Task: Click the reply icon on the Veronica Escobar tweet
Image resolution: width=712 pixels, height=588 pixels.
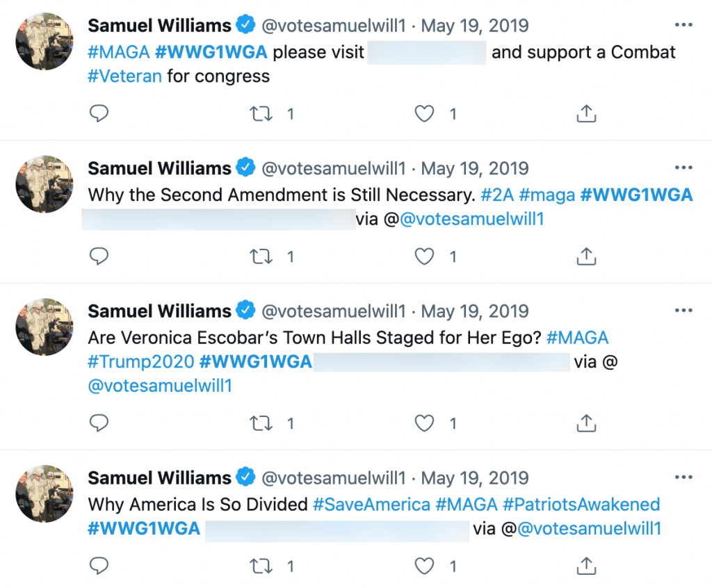Action: (99, 423)
